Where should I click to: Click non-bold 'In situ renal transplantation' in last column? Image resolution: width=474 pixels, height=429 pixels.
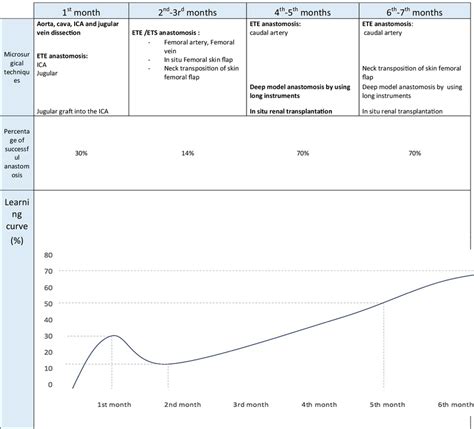click(x=402, y=111)
